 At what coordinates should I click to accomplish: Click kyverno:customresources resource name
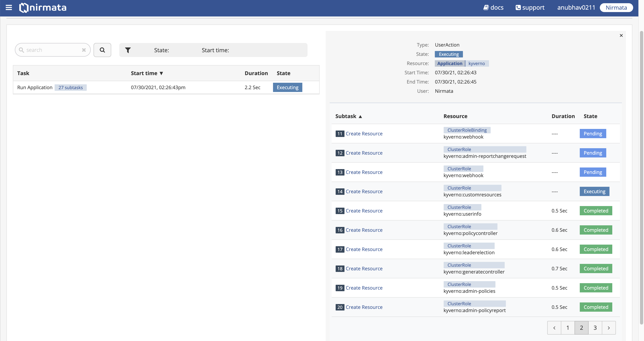click(x=472, y=195)
